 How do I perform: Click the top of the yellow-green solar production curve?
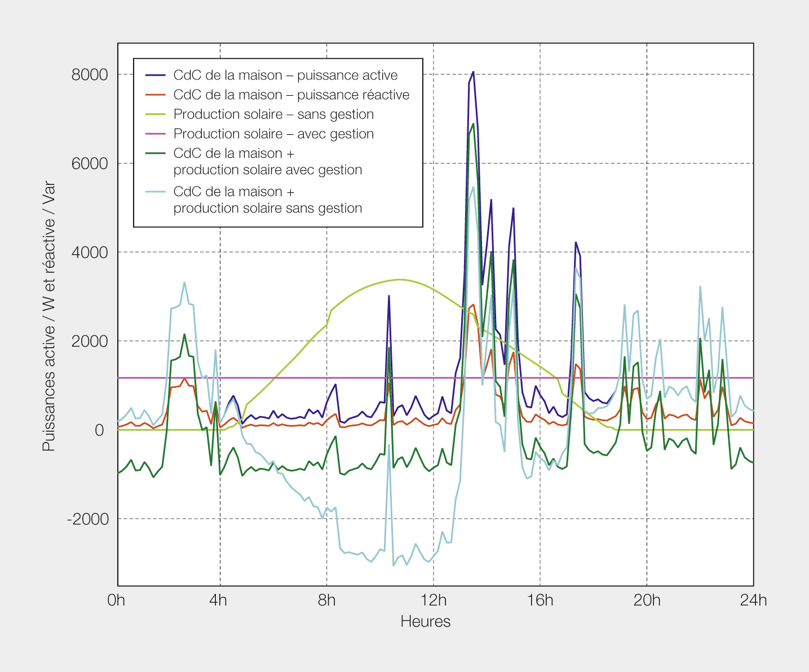point(399,279)
